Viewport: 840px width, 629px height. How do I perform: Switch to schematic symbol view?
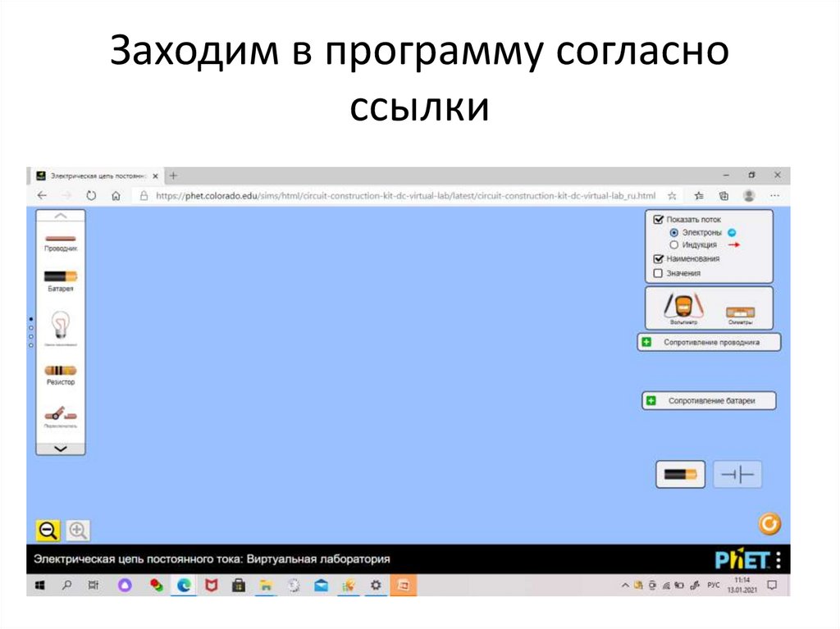(x=737, y=474)
